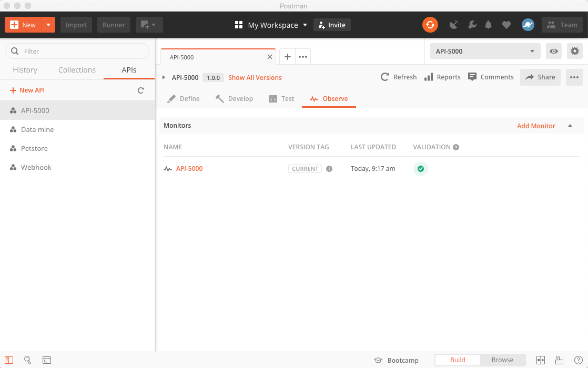The width and height of the screenshot is (588, 368).
Task: Refresh the APIs list in sidebar
Action: pos(140,90)
